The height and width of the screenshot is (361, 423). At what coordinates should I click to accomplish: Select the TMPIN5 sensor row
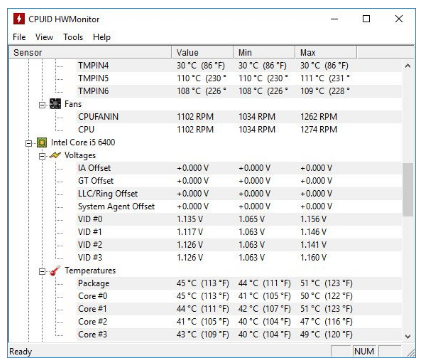click(x=238, y=78)
